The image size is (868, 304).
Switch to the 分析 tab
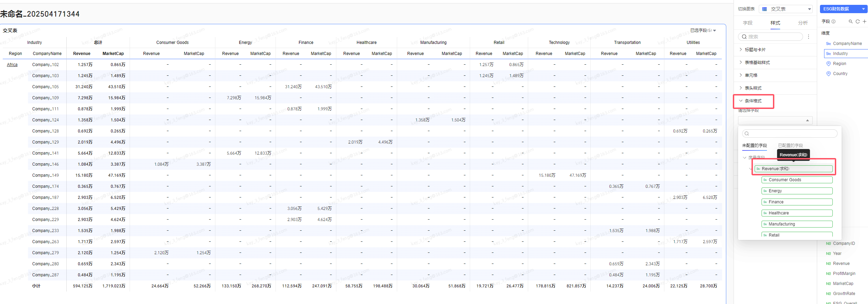tap(803, 23)
